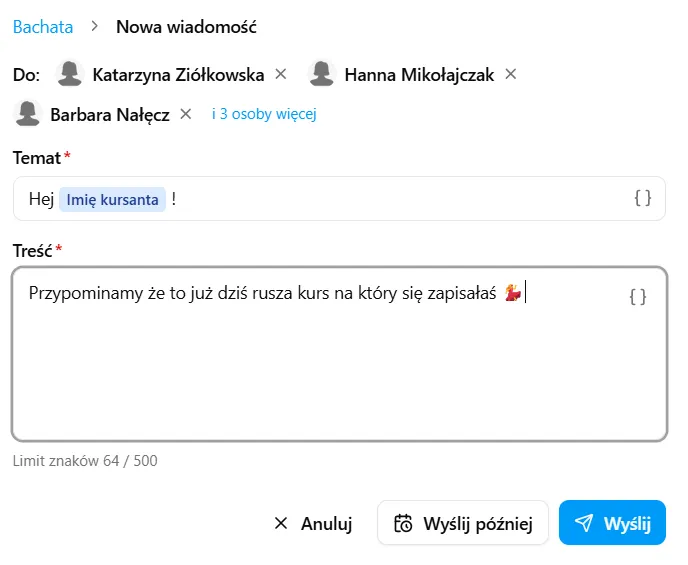The width and height of the screenshot is (688, 565).
Task: Click the Treść field label
Action: point(32,251)
